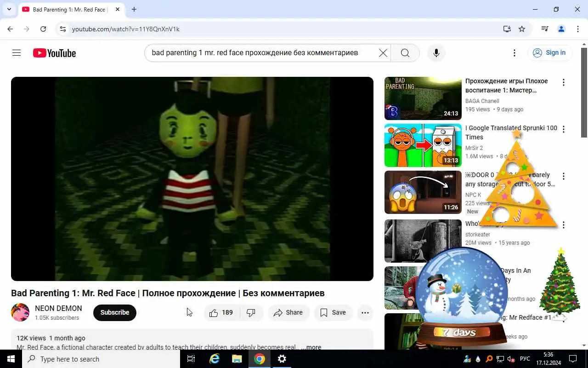The width and height of the screenshot is (588, 368).
Task: Switch input language РУС
Action: pyautogui.click(x=525, y=359)
